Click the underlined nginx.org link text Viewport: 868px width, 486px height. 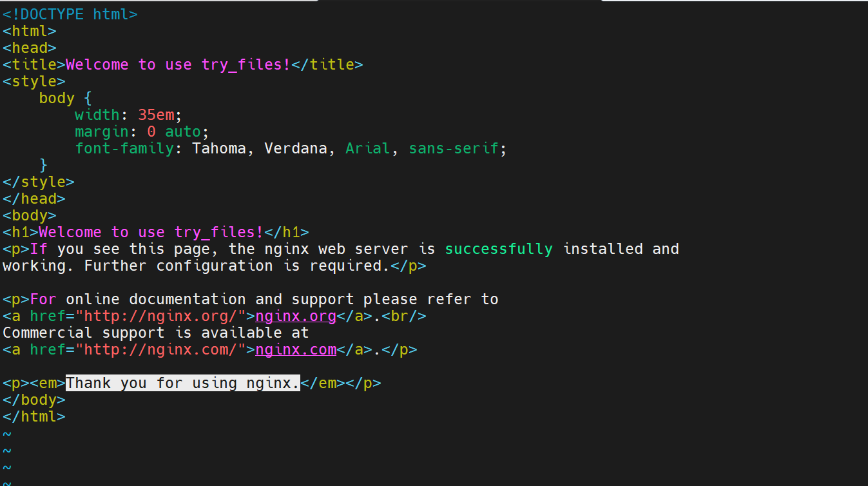(x=296, y=316)
